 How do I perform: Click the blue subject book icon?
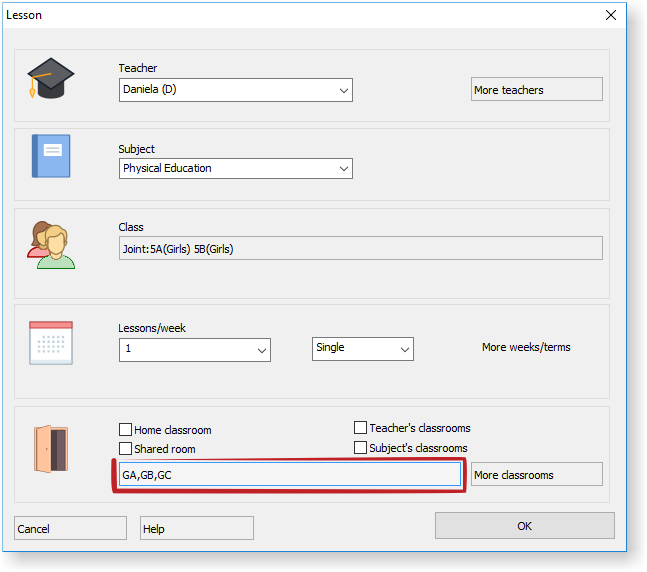pyautogui.click(x=50, y=157)
